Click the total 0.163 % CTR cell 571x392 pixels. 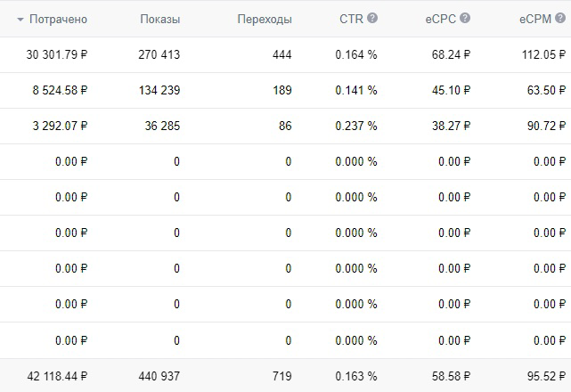tap(356, 376)
